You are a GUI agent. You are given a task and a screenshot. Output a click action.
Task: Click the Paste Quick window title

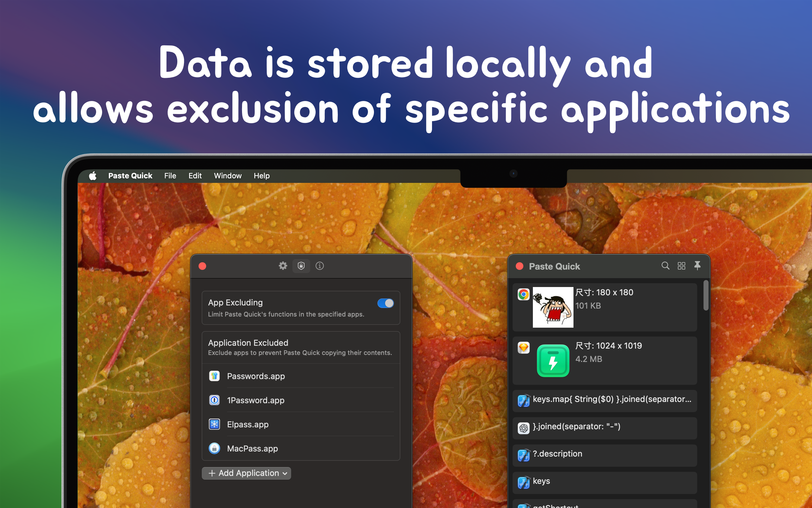(x=554, y=266)
